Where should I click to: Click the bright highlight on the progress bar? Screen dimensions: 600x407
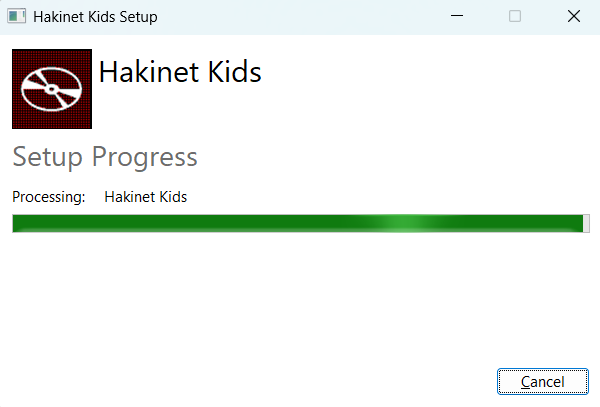coord(400,223)
